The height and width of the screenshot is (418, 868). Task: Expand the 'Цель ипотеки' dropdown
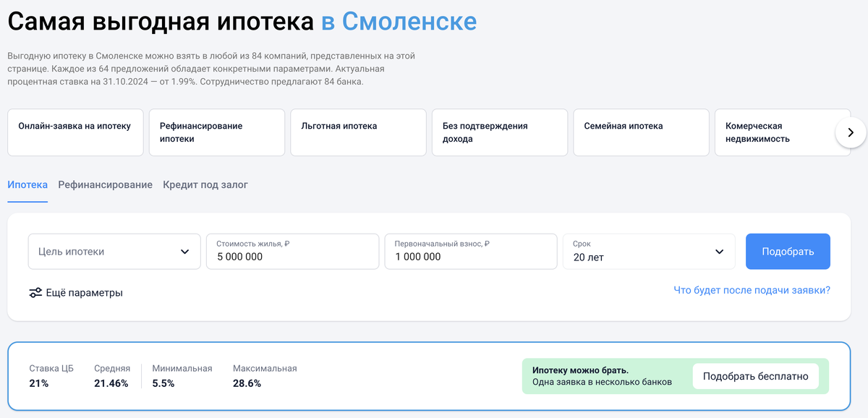(x=114, y=251)
